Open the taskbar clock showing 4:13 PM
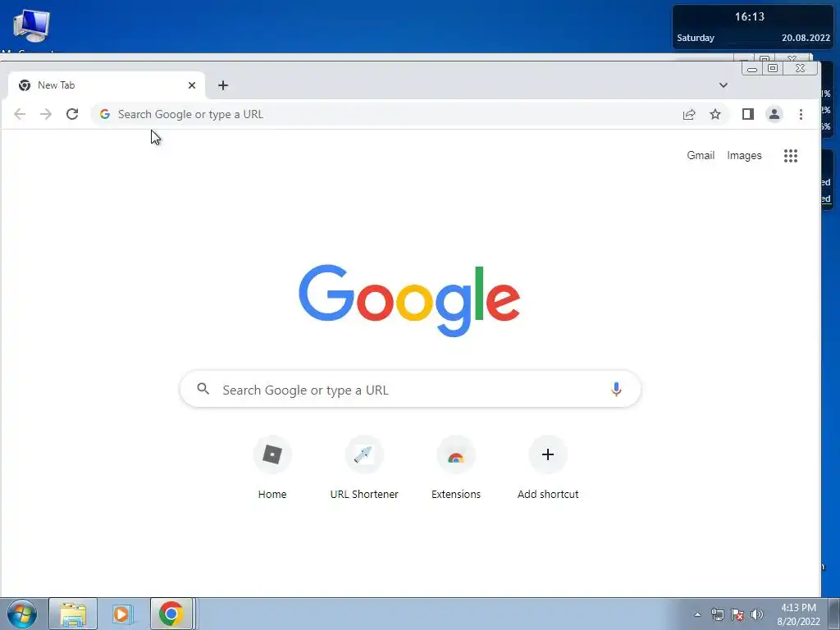This screenshot has width=840, height=630. pos(798,614)
